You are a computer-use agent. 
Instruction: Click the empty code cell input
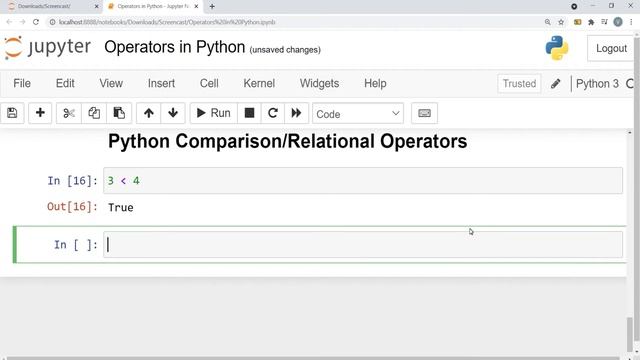[x=363, y=244]
